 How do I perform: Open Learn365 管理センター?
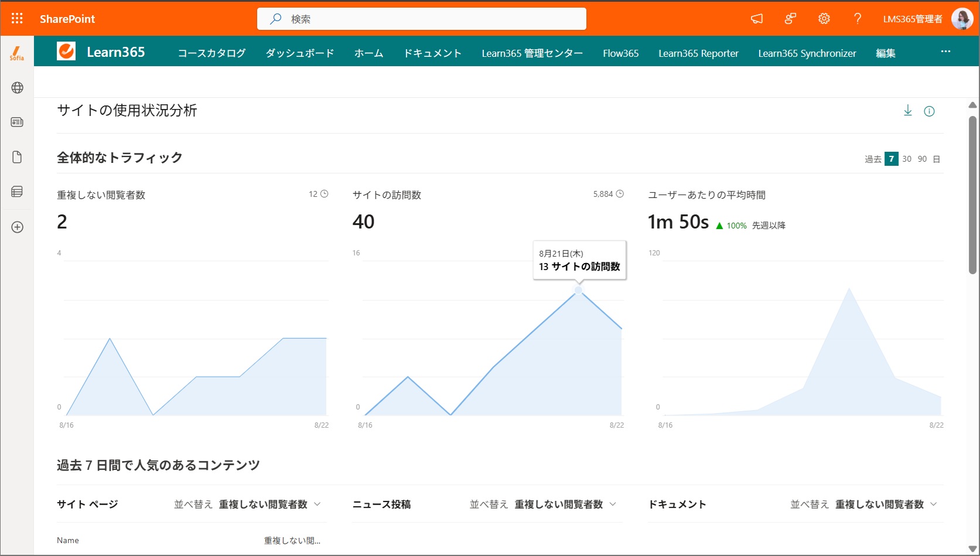click(x=532, y=53)
